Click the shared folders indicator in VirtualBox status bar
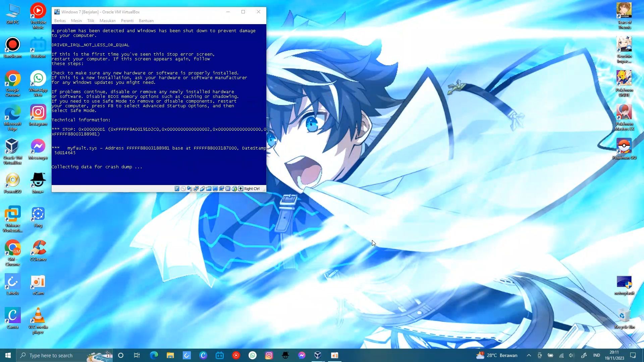Viewport: 644px width, 362px height. [x=209, y=189]
